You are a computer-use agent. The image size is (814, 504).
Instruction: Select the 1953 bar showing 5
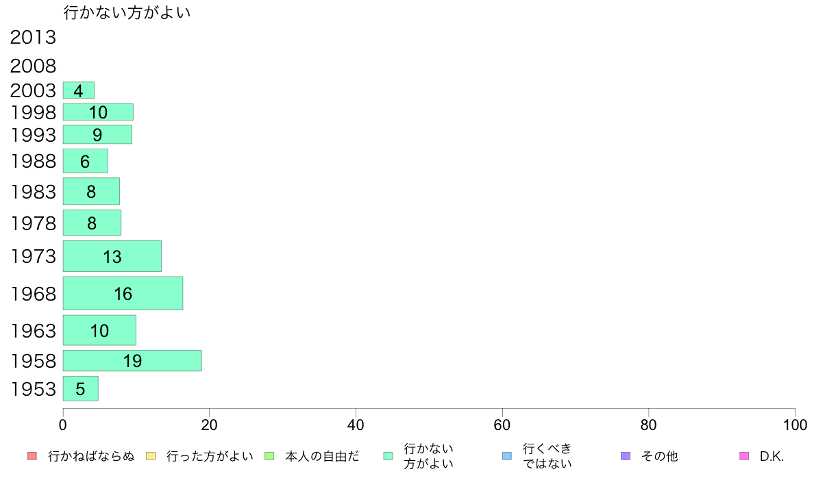click(x=80, y=389)
